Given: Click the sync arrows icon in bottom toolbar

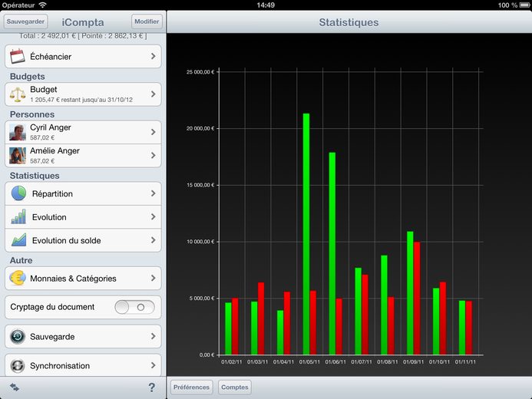Looking at the screenshot, I should point(15,387).
